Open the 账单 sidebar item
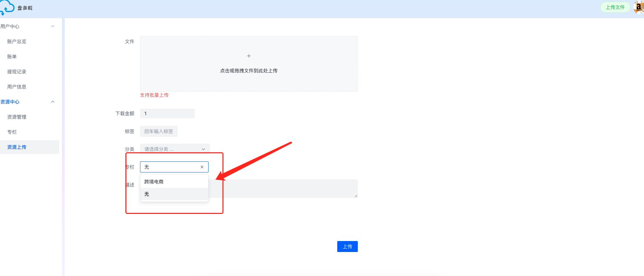Image resolution: width=644 pixels, height=276 pixels. click(x=12, y=57)
